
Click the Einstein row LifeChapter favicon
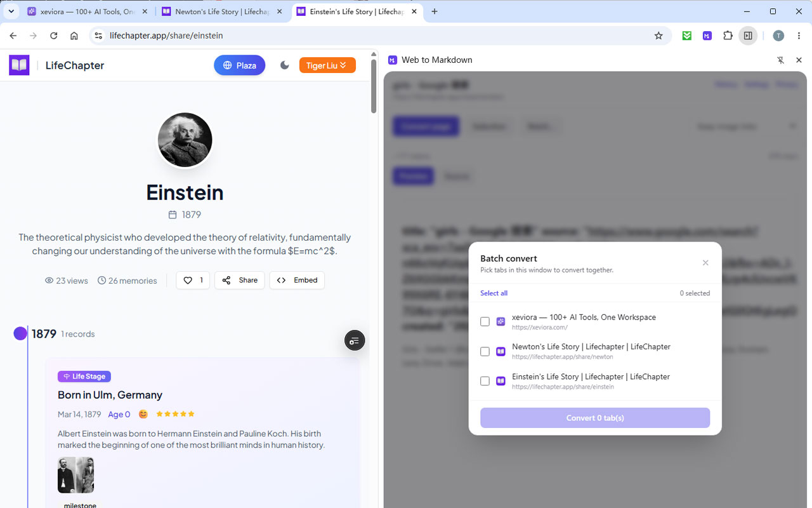501,381
